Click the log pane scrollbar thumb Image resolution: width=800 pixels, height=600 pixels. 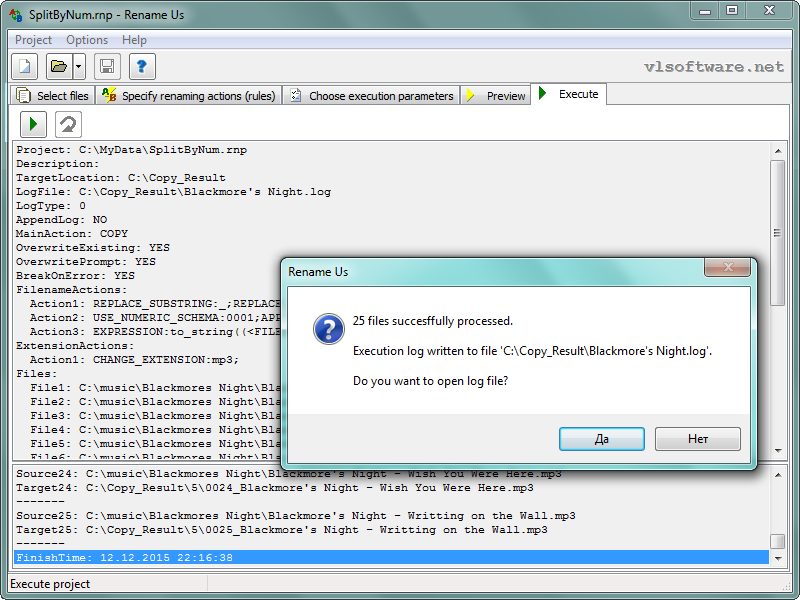[778, 541]
